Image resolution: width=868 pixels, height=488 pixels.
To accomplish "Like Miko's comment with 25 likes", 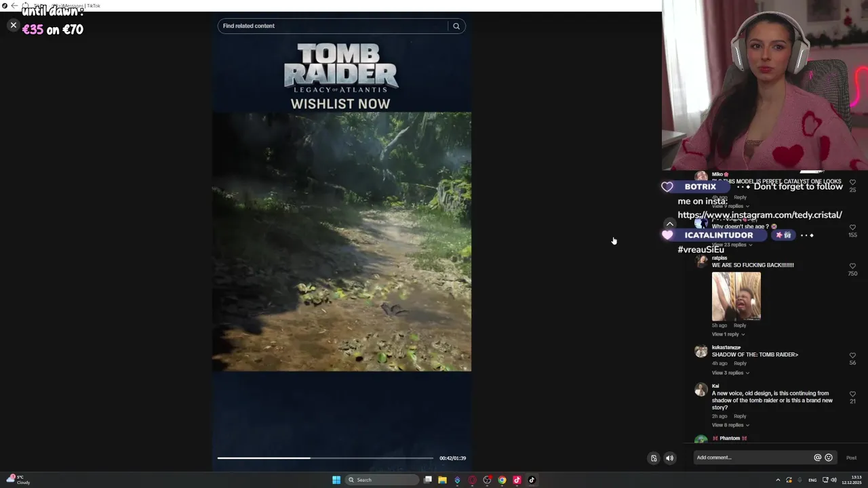I will coord(852,182).
